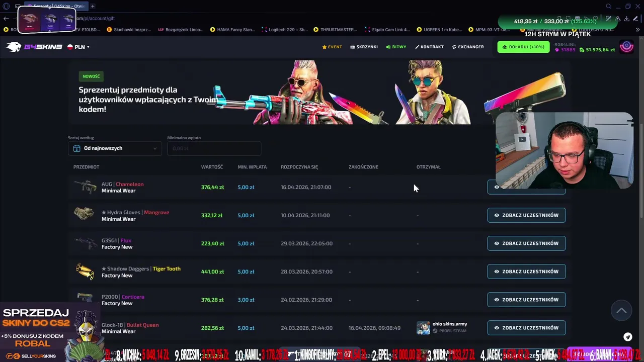Click the PRZEDMIOT column header

coord(86,167)
